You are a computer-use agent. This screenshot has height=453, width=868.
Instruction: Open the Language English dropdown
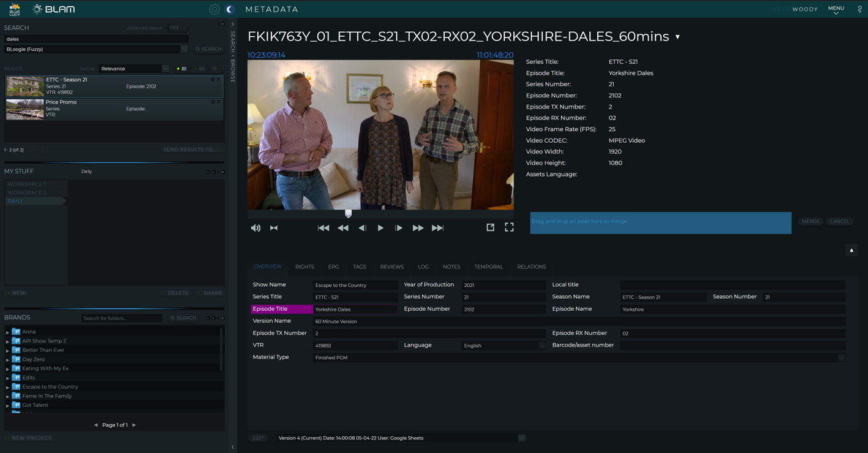[542, 346]
